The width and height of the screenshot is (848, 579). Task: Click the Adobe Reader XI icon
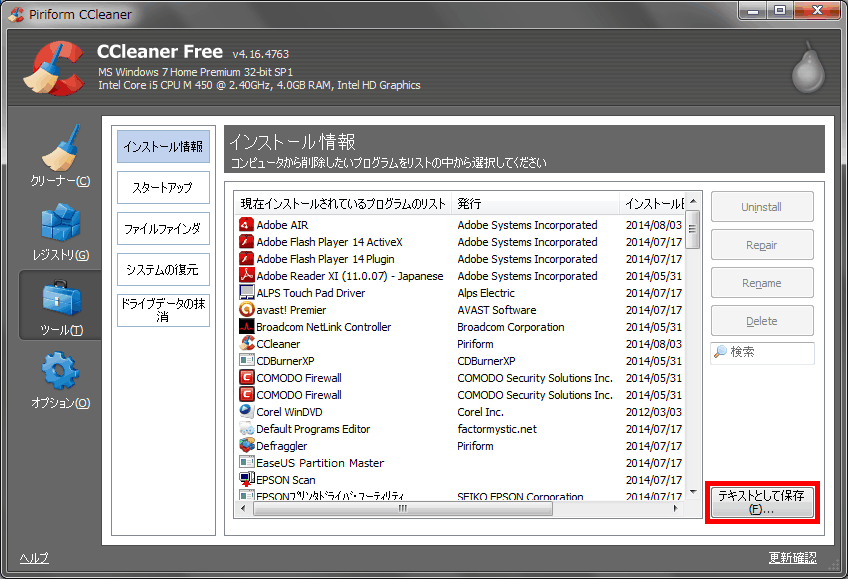[x=247, y=276]
